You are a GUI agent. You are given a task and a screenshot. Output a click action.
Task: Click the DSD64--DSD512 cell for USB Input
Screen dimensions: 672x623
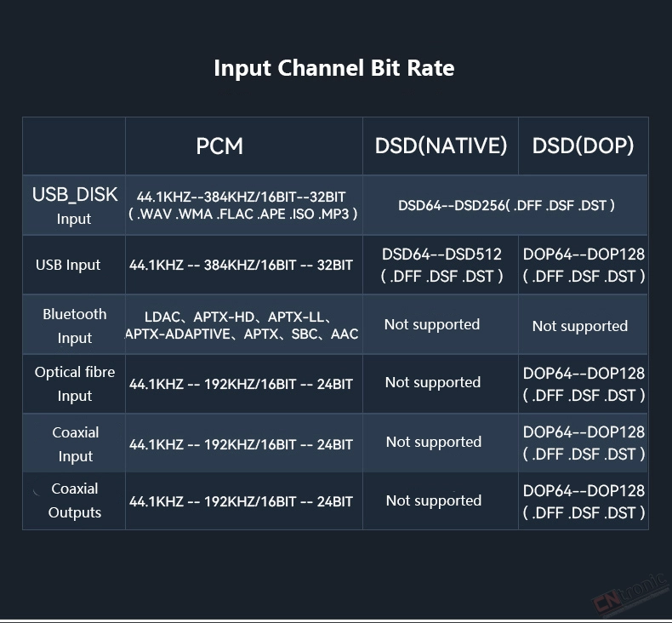point(441,265)
